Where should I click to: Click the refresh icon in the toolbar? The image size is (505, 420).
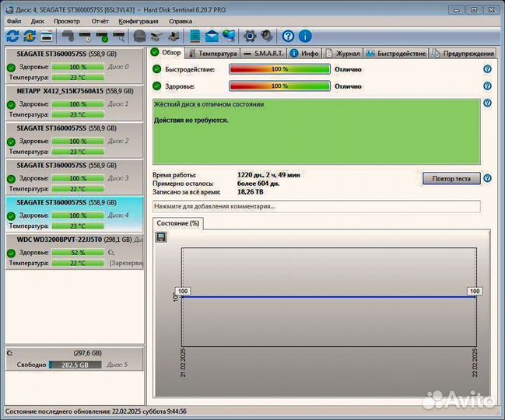click(x=12, y=36)
